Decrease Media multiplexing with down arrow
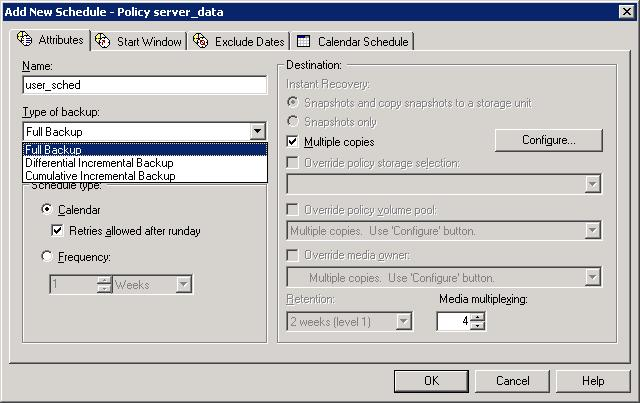640x403 pixels. pos(478,326)
